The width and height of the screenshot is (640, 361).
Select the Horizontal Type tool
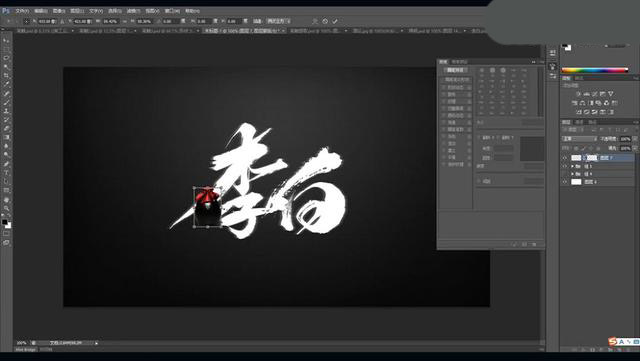pyautogui.click(x=6, y=173)
